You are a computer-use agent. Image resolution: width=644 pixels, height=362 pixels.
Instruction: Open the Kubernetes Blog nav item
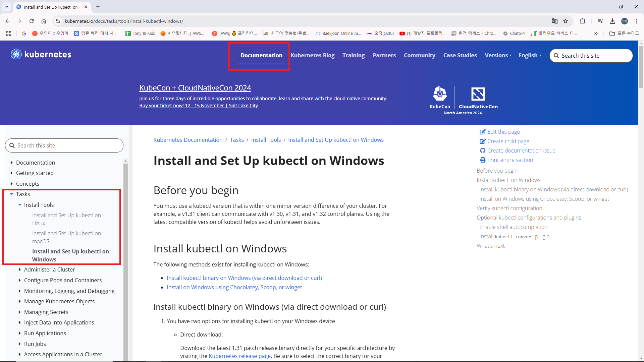click(x=312, y=55)
